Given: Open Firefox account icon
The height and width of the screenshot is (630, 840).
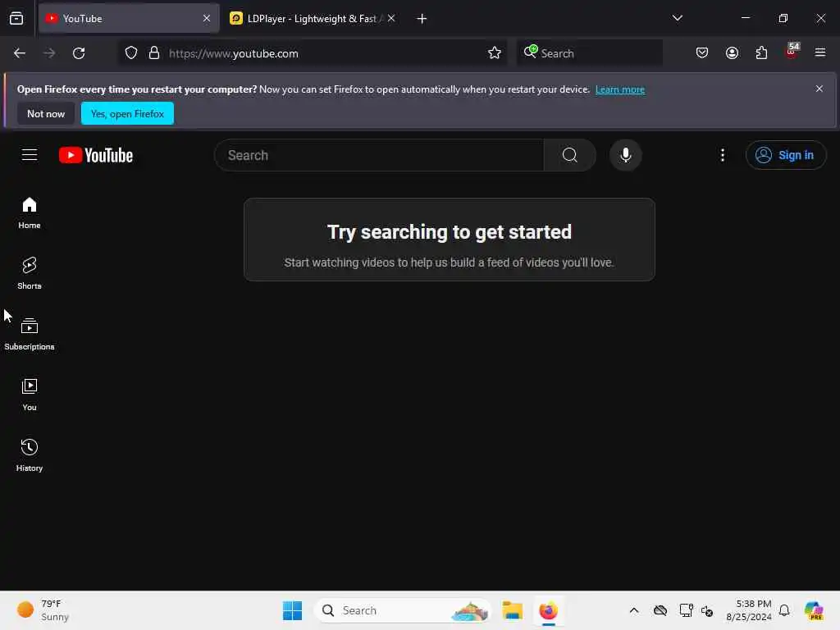Looking at the screenshot, I should (732, 53).
